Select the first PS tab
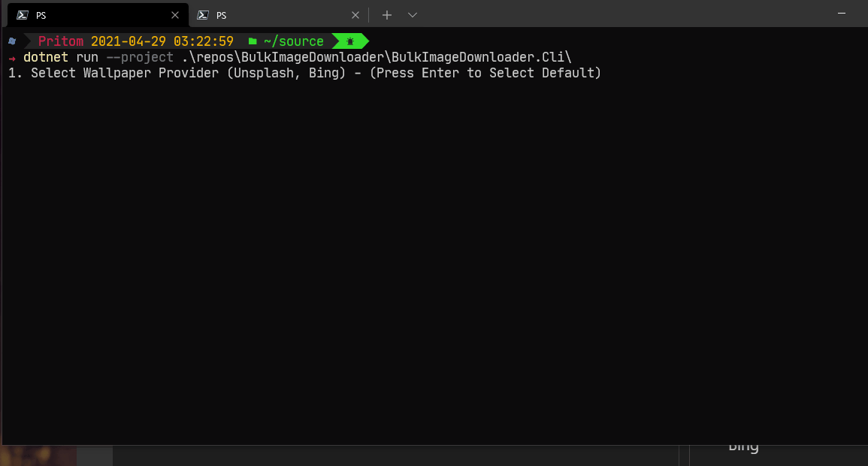 pos(90,14)
